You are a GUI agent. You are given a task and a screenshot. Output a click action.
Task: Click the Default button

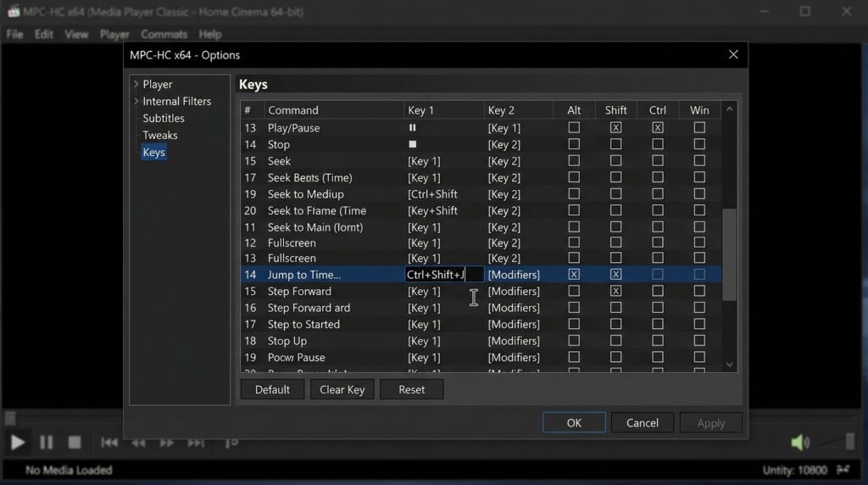272,389
